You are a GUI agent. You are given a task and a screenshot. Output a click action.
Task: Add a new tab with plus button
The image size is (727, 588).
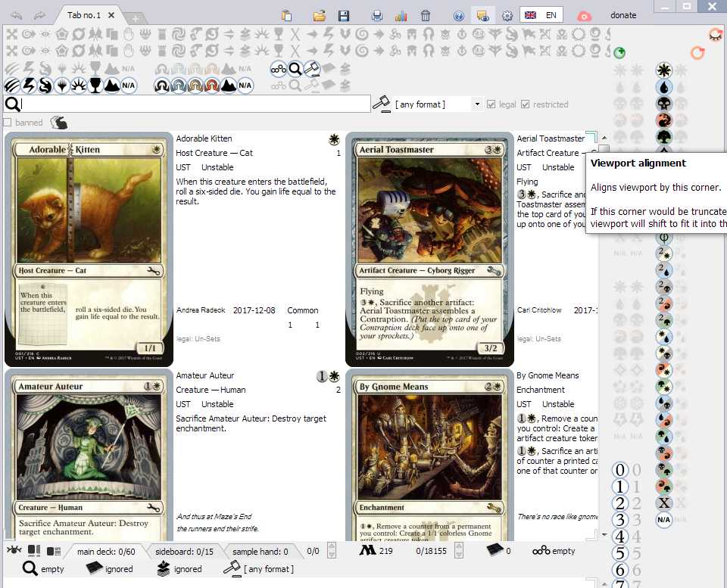click(x=135, y=18)
